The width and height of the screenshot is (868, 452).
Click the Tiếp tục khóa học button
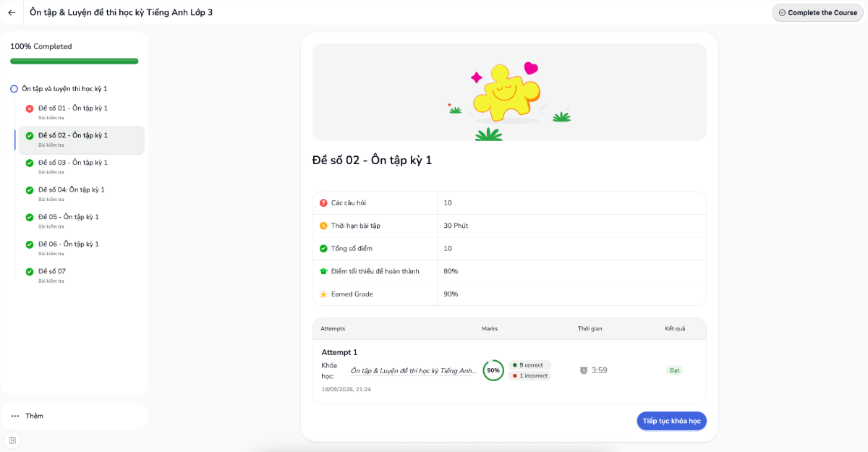coord(672,421)
